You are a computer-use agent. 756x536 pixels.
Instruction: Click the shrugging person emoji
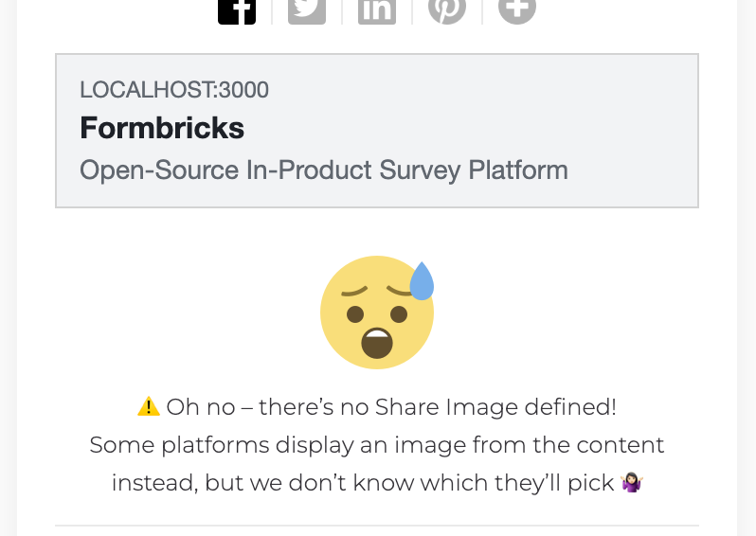[x=632, y=483]
